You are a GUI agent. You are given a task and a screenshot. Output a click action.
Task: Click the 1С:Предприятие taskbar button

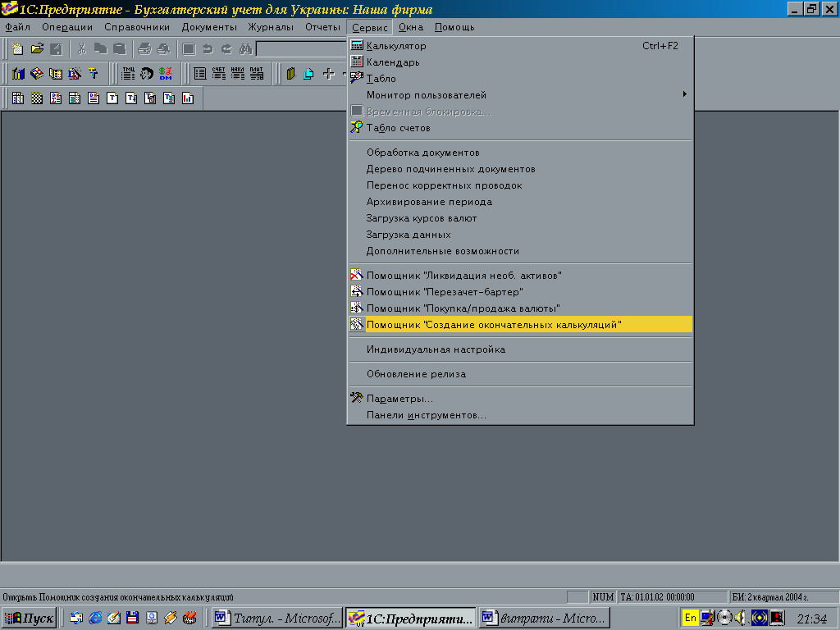click(411, 619)
